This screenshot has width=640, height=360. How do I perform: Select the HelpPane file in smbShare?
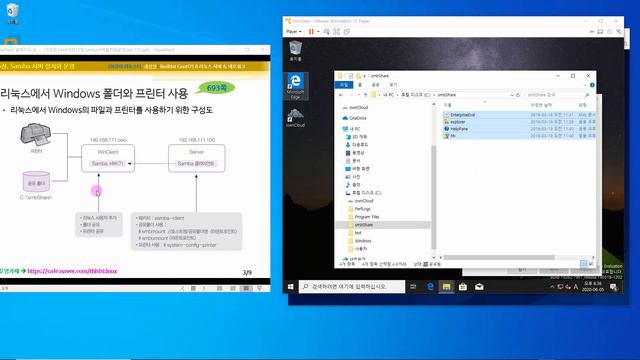pyautogui.click(x=519, y=129)
